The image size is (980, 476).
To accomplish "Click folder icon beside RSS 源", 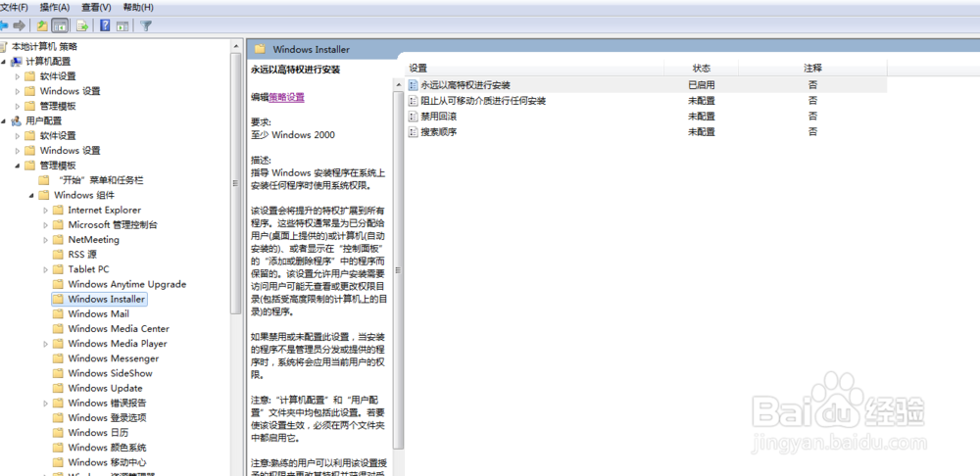I will [x=58, y=255].
